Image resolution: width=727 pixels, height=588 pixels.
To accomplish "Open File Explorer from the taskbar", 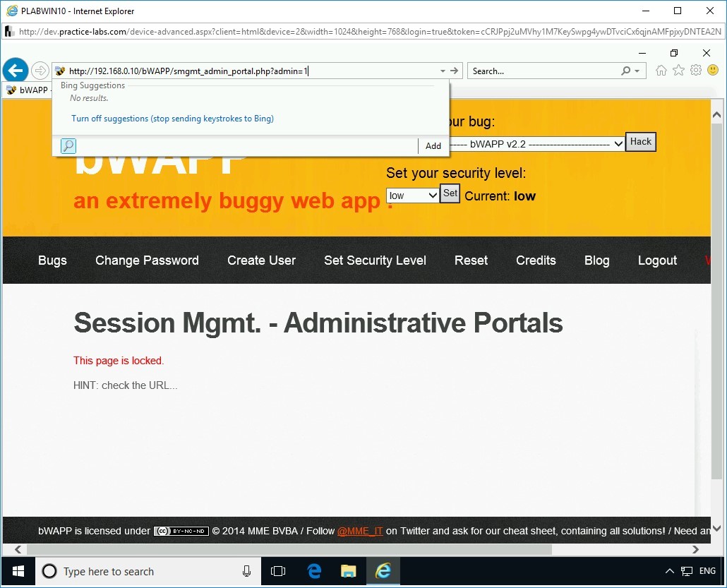I will (x=348, y=571).
